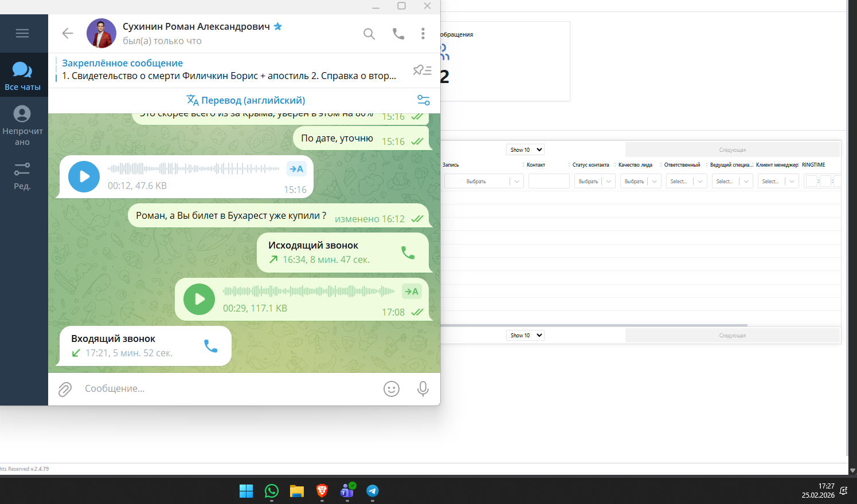The height and width of the screenshot is (504, 857).
Task: Seek in the 00:12 voice message waveform
Action: [x=194, y=169]
